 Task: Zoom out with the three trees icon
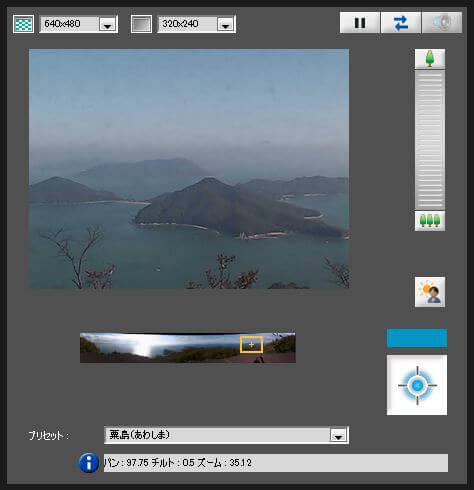pos(430,221)
